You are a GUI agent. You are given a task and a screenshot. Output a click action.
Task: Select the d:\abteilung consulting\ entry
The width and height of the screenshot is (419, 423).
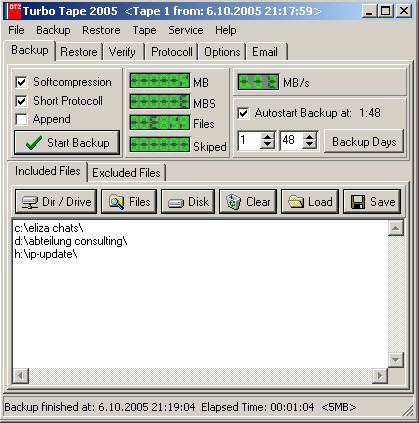(x=71, y=241)
